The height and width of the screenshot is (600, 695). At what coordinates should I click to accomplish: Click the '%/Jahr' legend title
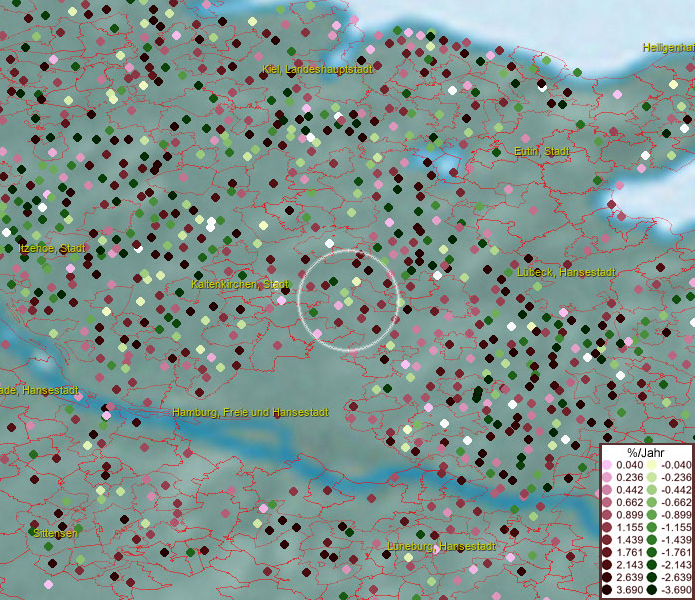click(646, 452)
